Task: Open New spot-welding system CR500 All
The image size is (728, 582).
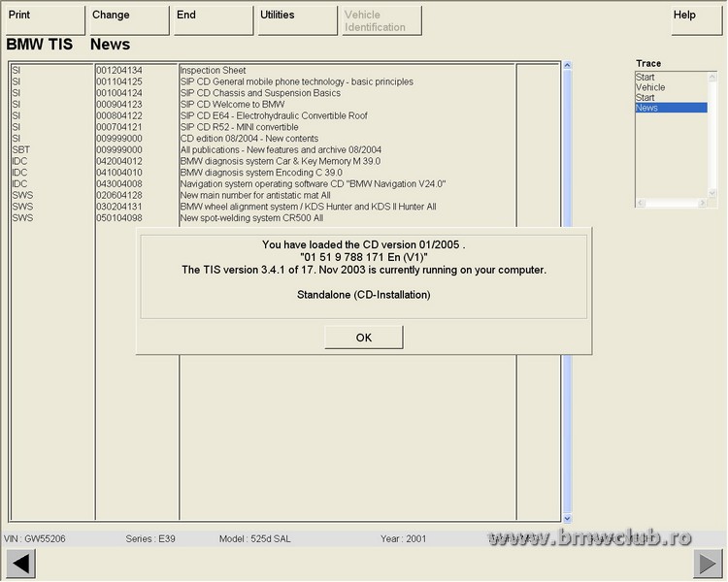Action: point(251,218)
